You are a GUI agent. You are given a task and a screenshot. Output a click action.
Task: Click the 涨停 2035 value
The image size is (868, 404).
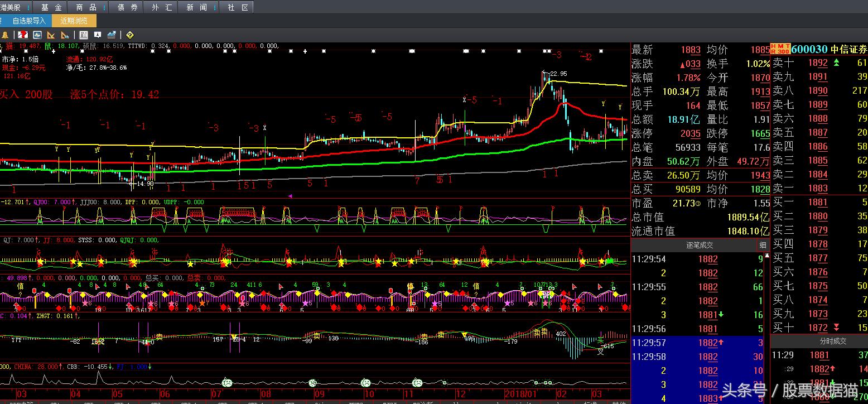point(691,133)
